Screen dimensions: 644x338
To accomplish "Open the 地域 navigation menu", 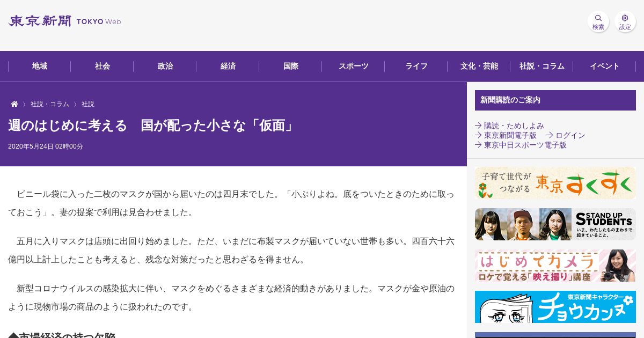I will point(40,67).
